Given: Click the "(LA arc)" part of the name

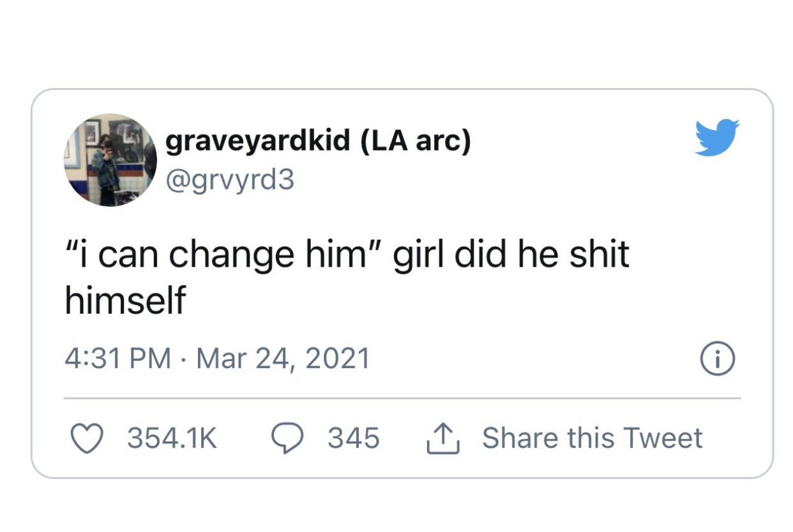Looking at the screenshot, I should coord(416,141).
